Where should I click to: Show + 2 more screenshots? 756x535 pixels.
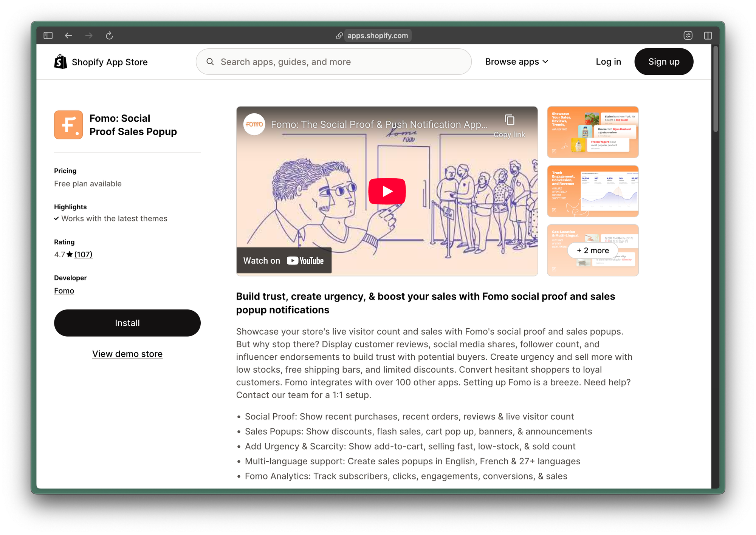[593, 250]
